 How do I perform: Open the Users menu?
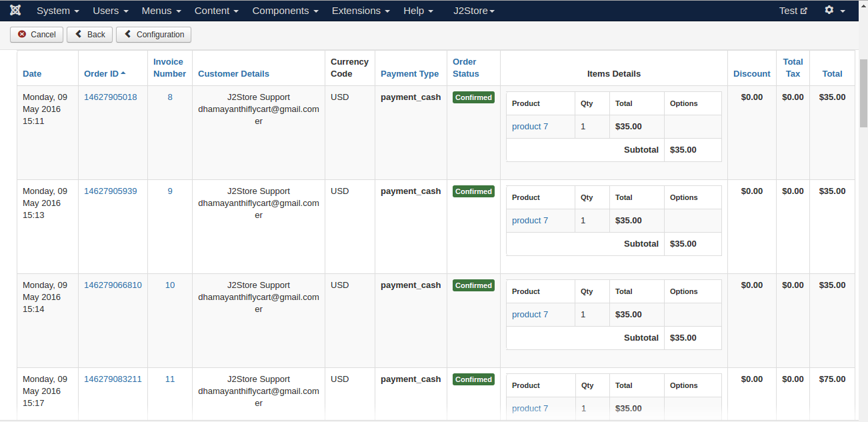[x=111, y=11]
